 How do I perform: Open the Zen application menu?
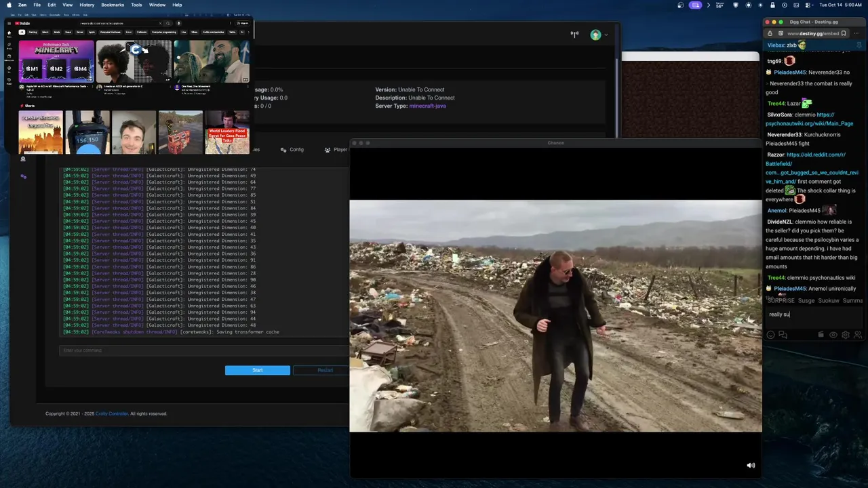click(22, 5)
